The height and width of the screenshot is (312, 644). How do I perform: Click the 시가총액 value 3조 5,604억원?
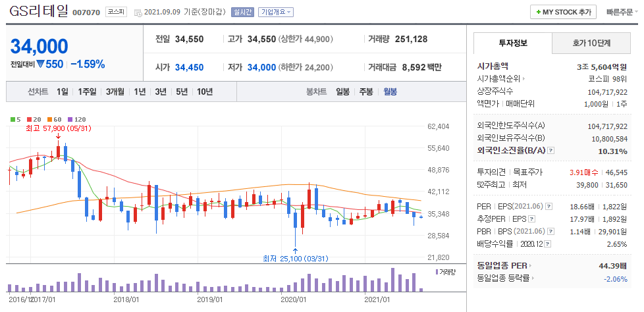(602, 66)
